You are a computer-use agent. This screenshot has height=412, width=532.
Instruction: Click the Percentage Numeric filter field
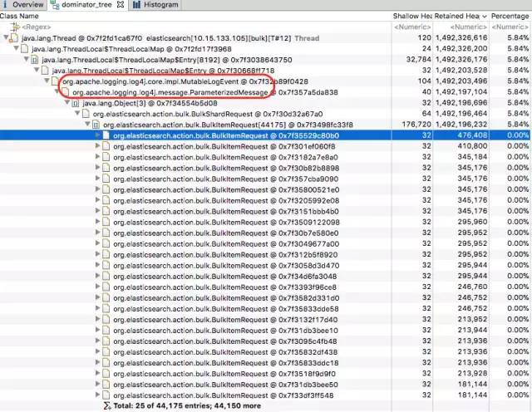(510, 27)
